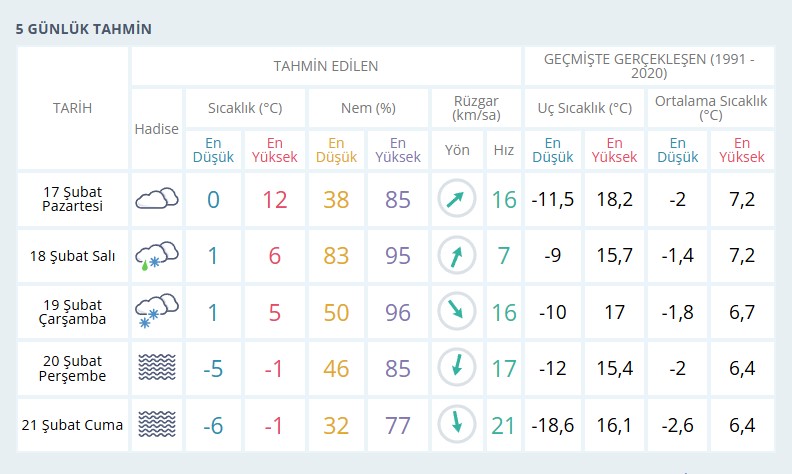Click extreme high '15,7' for 18 Şubat
792x474 pixels.
tap(614, 256)
